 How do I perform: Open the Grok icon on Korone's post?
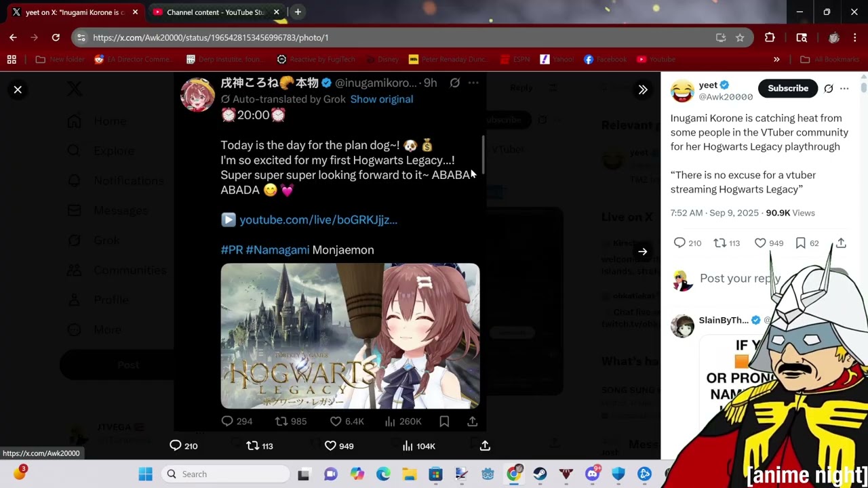[455, 83]
